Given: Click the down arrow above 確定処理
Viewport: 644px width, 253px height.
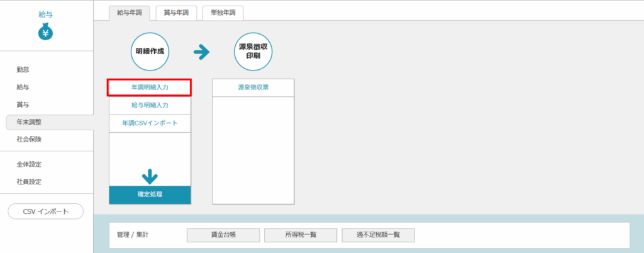Looking at the screenshot, I should point(150,177).
